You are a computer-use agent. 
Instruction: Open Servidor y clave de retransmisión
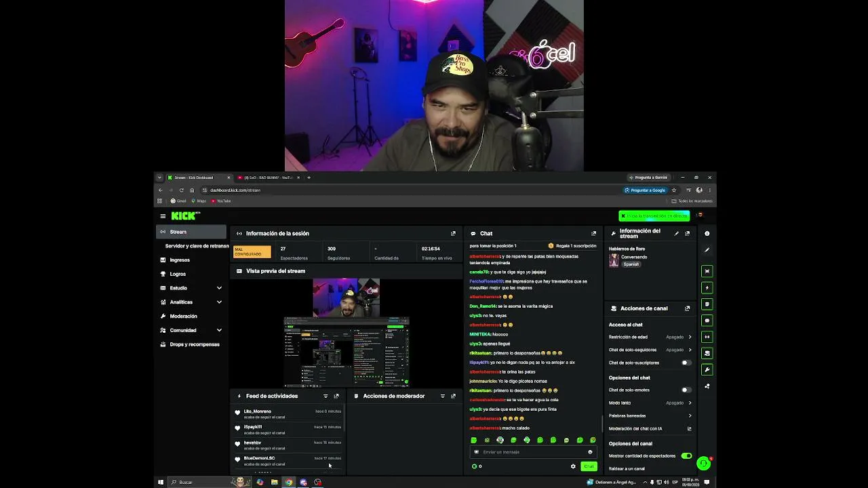[x=197, y=246]
